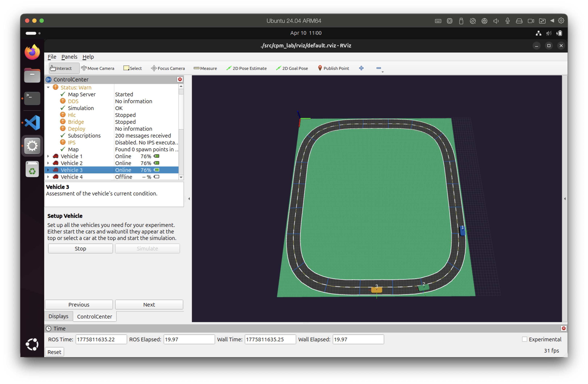Screen dimensions: 588x384
Task: Select the IPS status row
Action: click(112, 142)
